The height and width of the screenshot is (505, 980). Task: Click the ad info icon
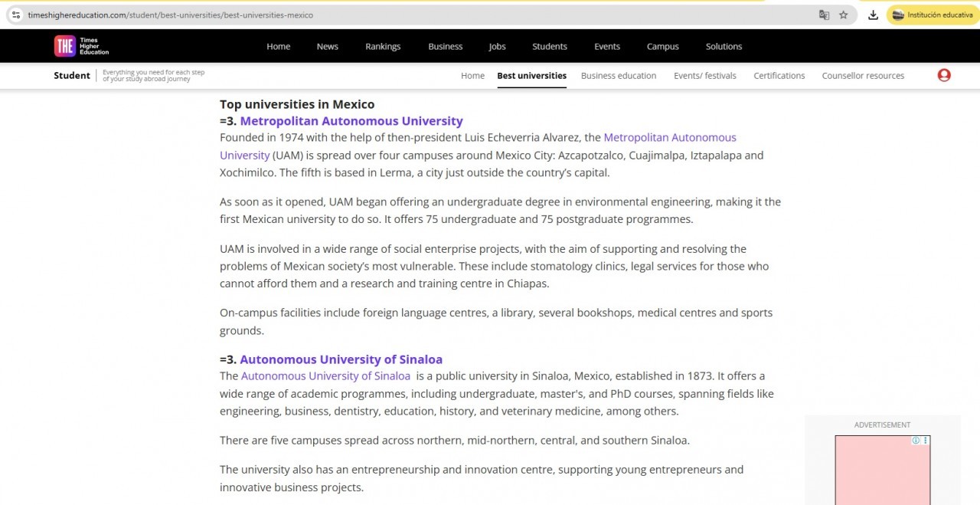[916, 441]
